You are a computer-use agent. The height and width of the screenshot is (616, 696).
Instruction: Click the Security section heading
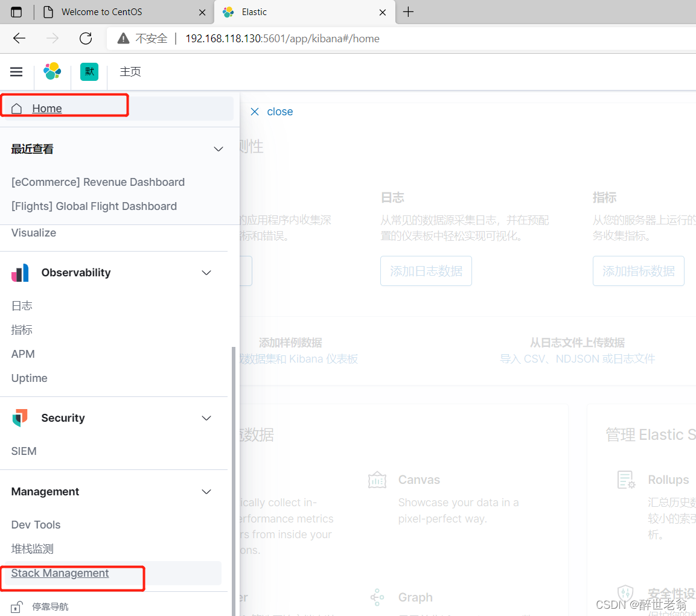coord(63,418)
